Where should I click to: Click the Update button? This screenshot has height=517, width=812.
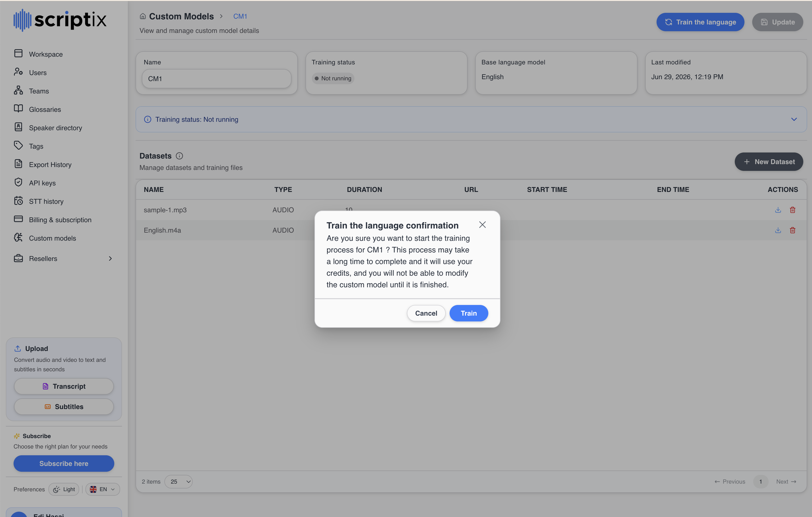[777, 22]
